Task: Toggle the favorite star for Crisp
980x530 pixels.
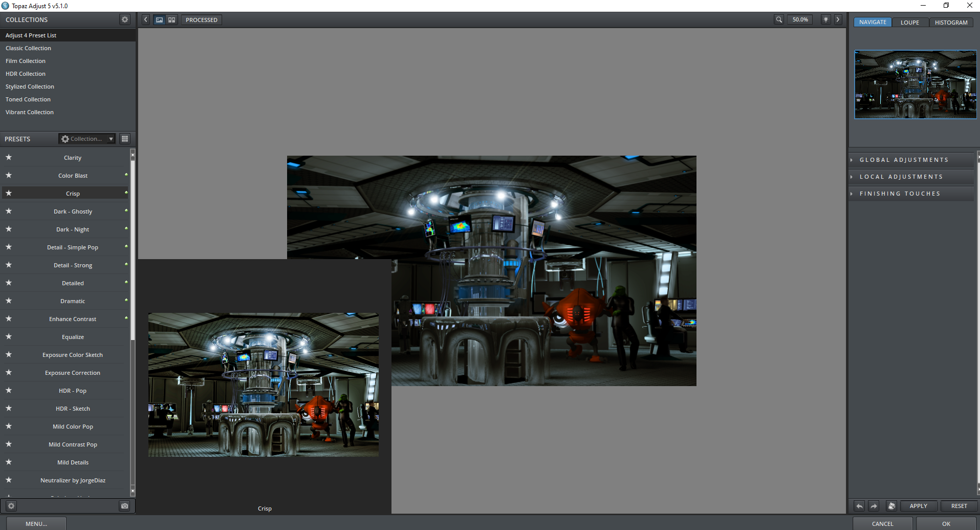Action: click(9, 193)
